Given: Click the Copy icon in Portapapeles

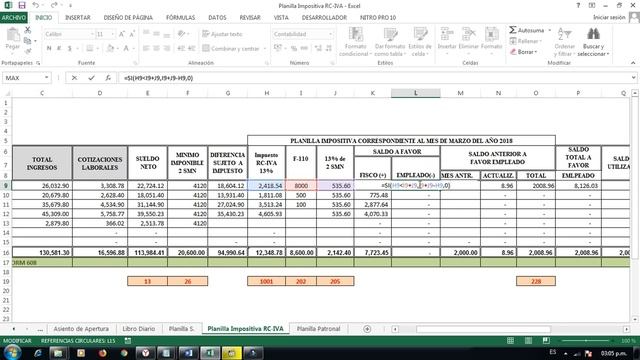Looking at the screenshot, I should pyautogui.click(x=28, y=41).
